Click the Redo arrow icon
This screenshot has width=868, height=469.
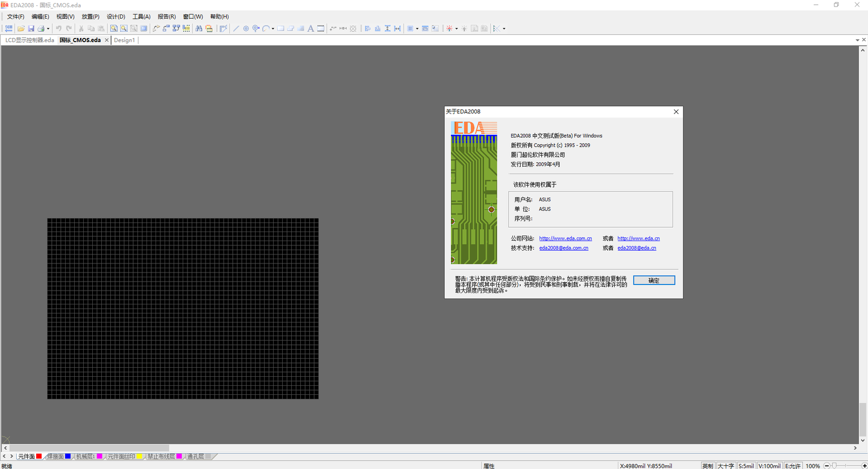click(69, 28)
